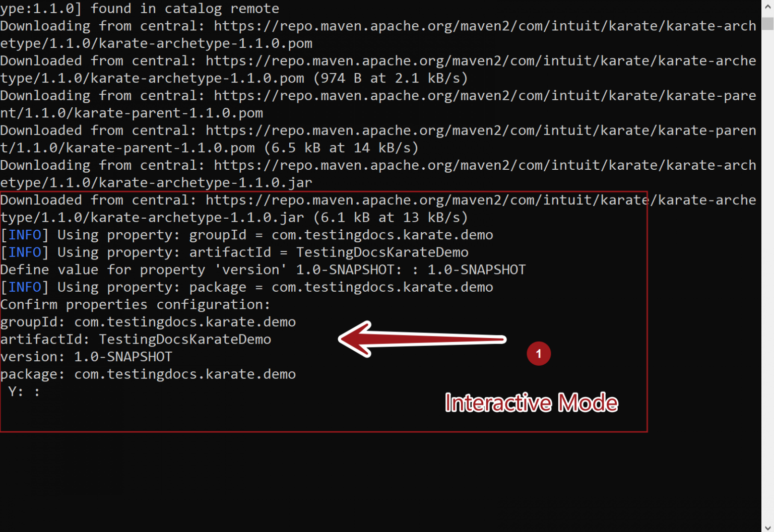Select the 'package: com.testingdocs.karate.demo' confirmation line
Image resolution: width=774 pixels, height=532 pixels.
coord(148,374)
